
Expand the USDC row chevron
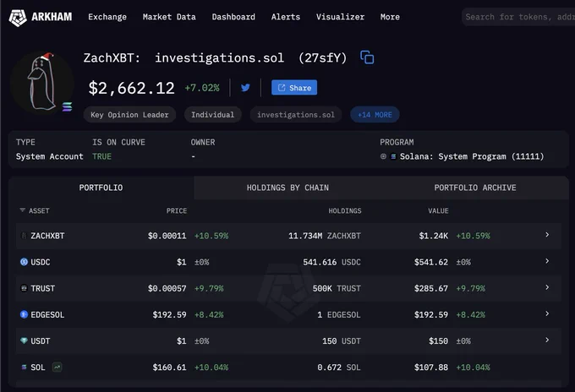pos(547,261)
